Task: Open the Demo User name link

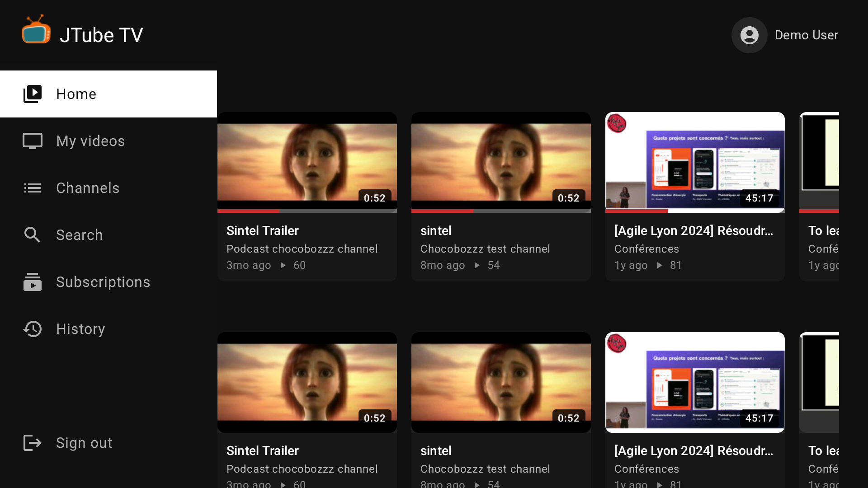Action: tap(807, 35)
